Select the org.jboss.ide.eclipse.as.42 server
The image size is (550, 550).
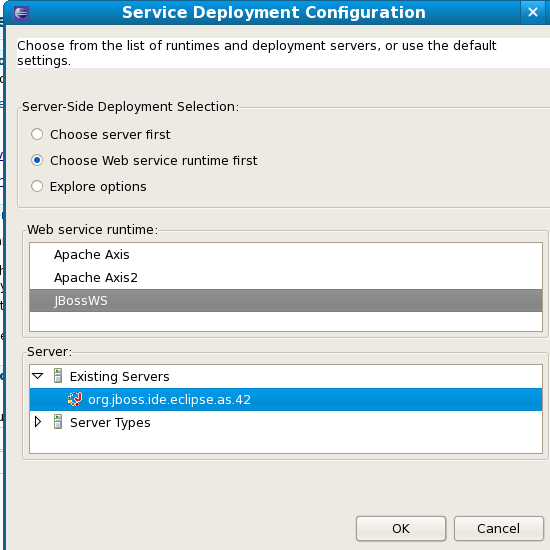tap(286, 400)
